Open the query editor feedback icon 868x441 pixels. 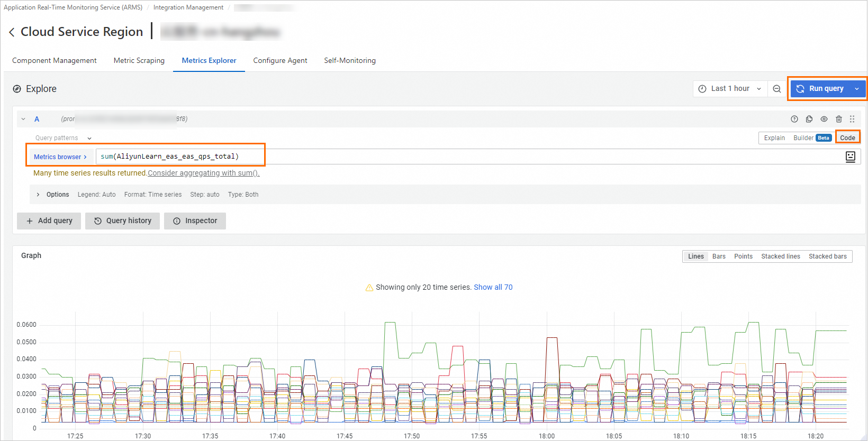(851, 157)
